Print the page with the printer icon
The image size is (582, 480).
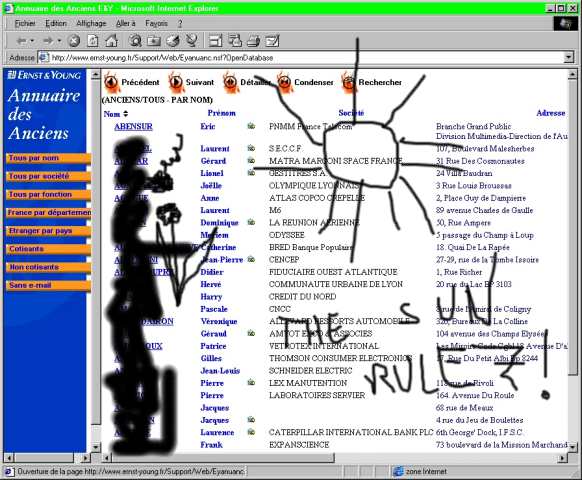pyautogui.click(x=253, y=41)
